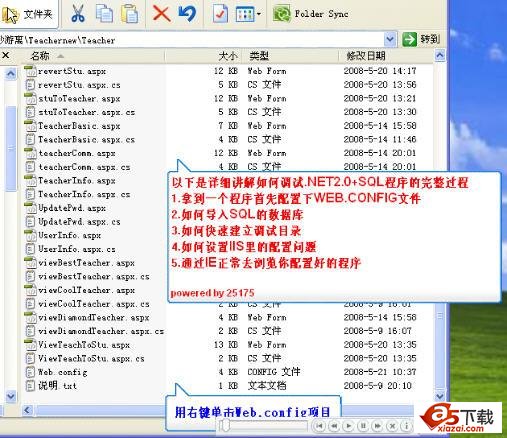Click the playback progress slider handle
This screenshot has height=438, width=507.
pyautogui.click(x=226, y=425)
